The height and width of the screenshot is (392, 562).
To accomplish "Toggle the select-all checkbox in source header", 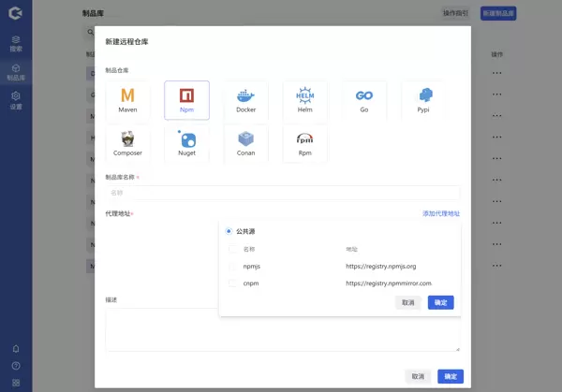I will tap(232, 250).
